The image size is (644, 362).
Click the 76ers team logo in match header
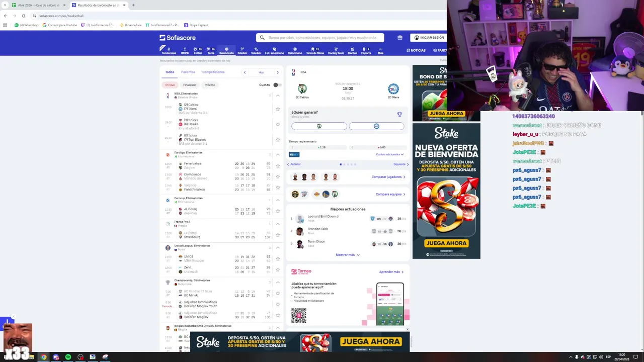click(393, 89)
